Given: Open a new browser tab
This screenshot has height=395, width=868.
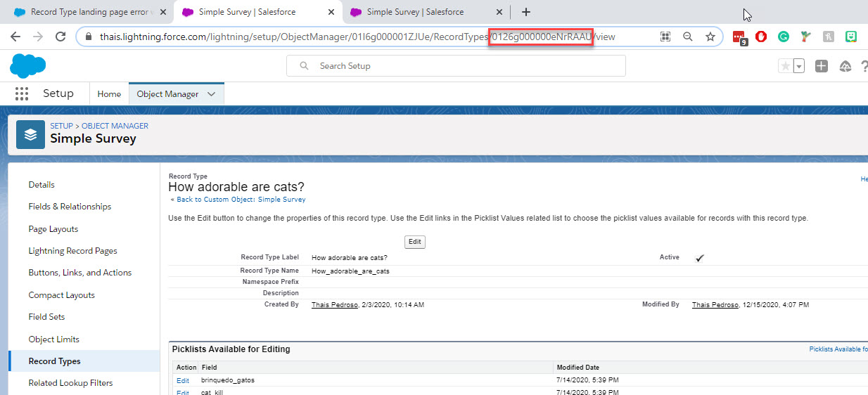Looking at the screenshot, I should (525, 12).
